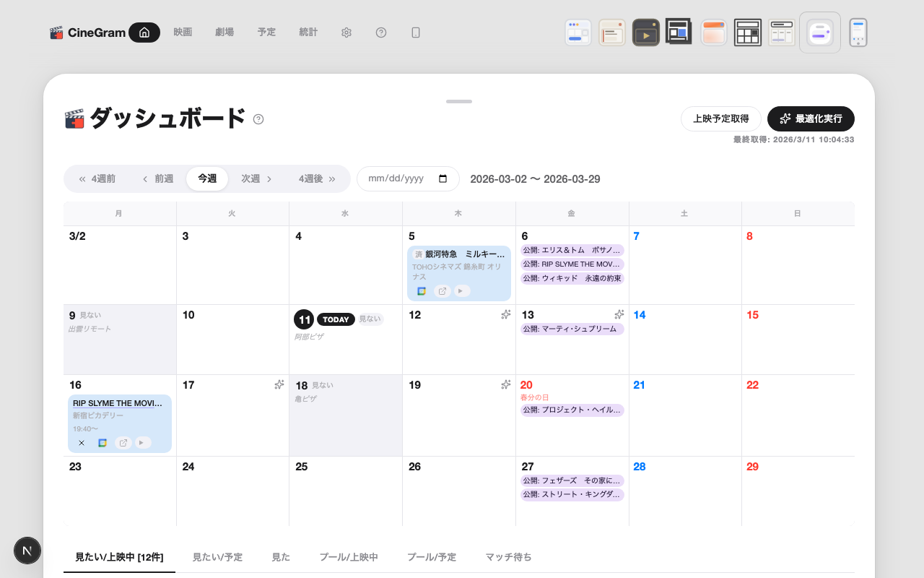This screenshot has height=578, width=924.
Task: Open the date picker calendar dropdown
Action: tap(443, 178)
